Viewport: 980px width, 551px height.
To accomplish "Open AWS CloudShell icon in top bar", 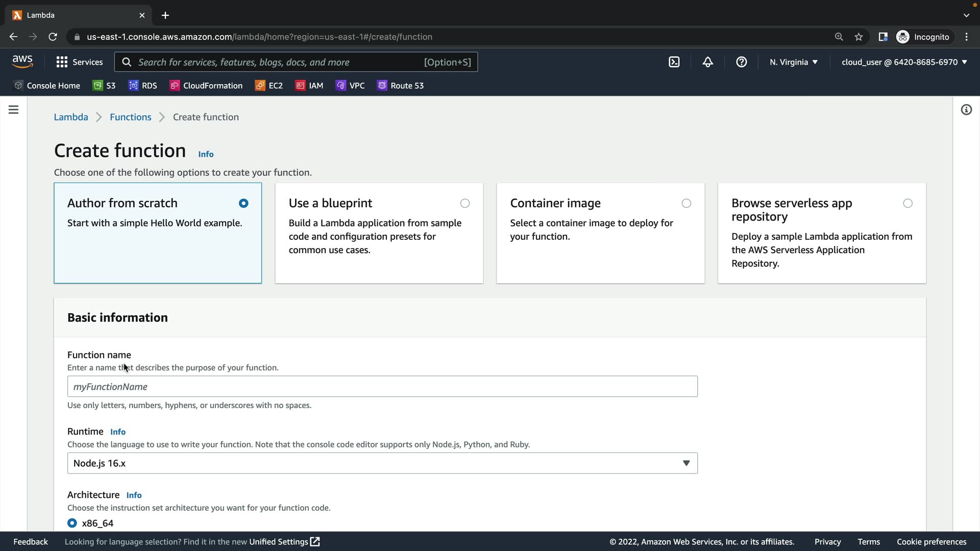I will pyautogui.click(x=674, y=62).
